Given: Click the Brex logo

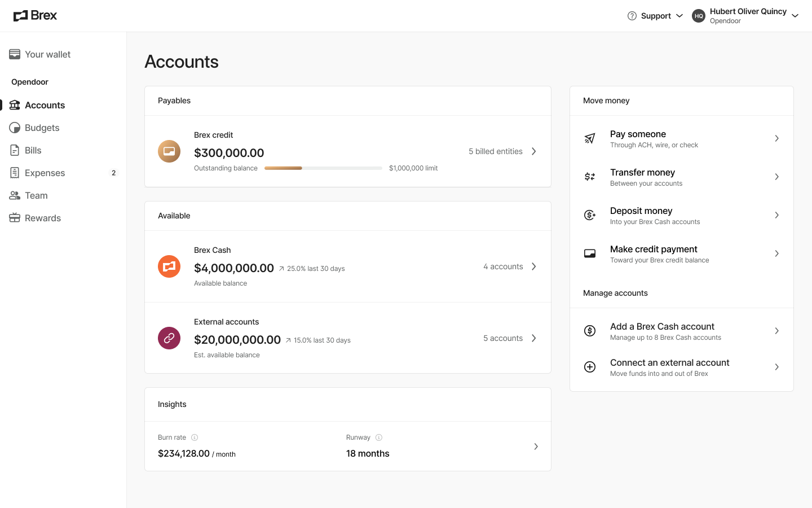Looking at the screenshot, I should [35, 16].
